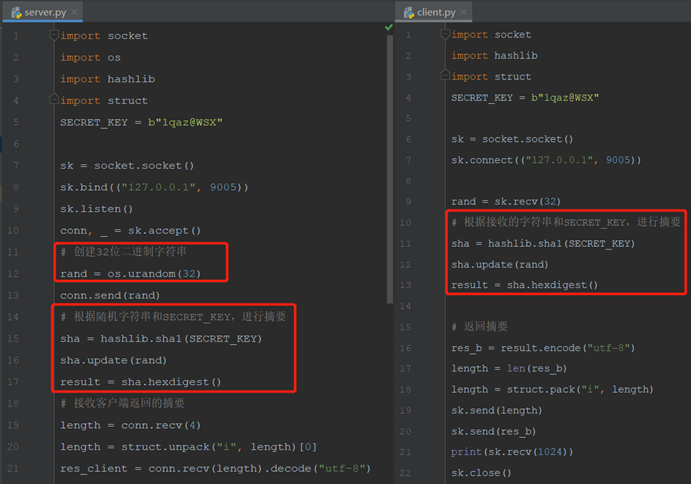
Task: Click 'sk.bind(("127.0.0.1", 9005))' in server.py
Action: click(154, 187)
